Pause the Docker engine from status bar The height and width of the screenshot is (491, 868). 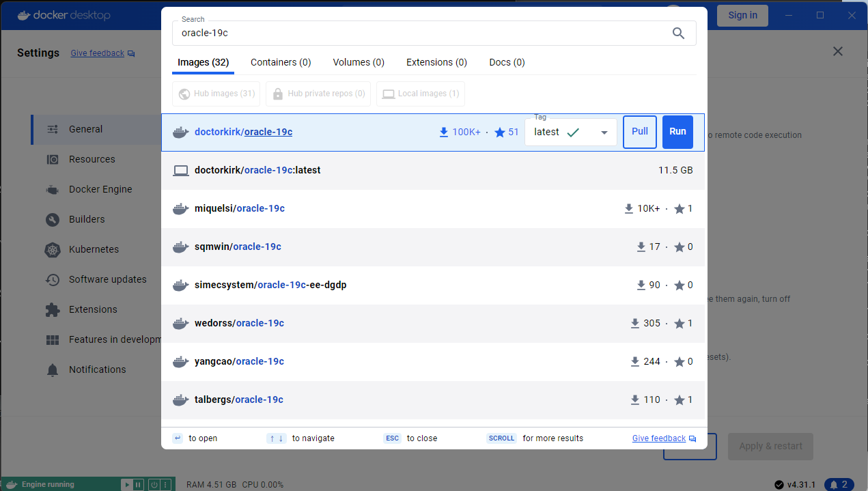click(x=139, y=485)
